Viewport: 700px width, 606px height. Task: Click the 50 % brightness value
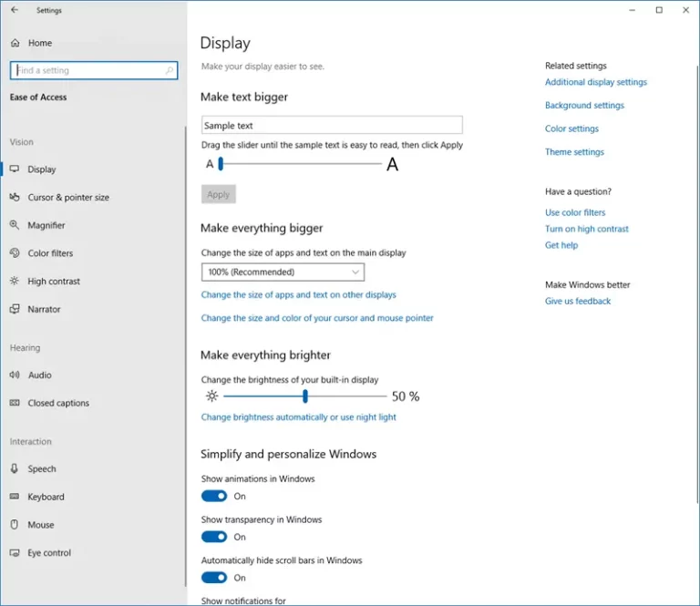coord(406,396)
